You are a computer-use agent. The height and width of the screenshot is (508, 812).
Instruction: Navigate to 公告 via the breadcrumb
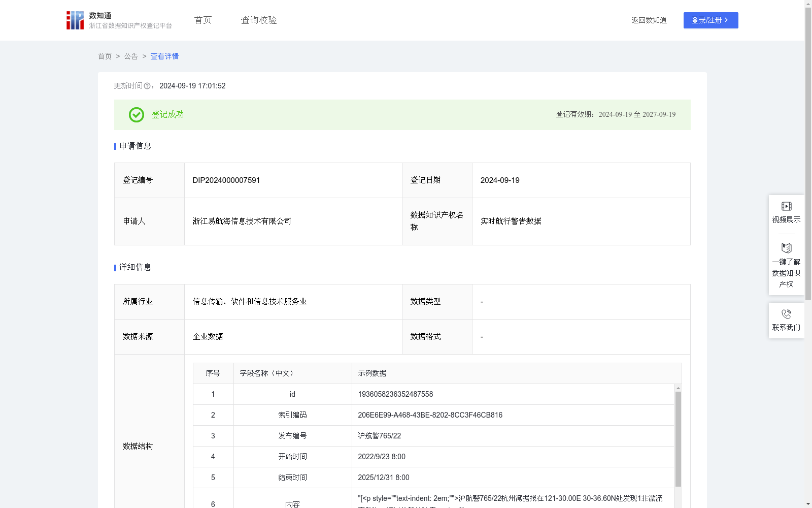coord(130,56)
